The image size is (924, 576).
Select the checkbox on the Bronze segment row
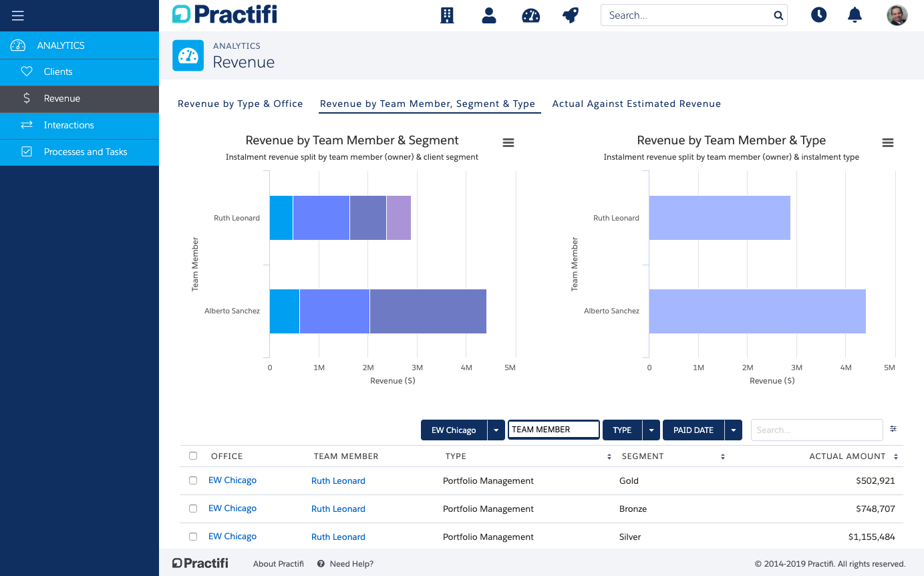(x=193, y=508)
